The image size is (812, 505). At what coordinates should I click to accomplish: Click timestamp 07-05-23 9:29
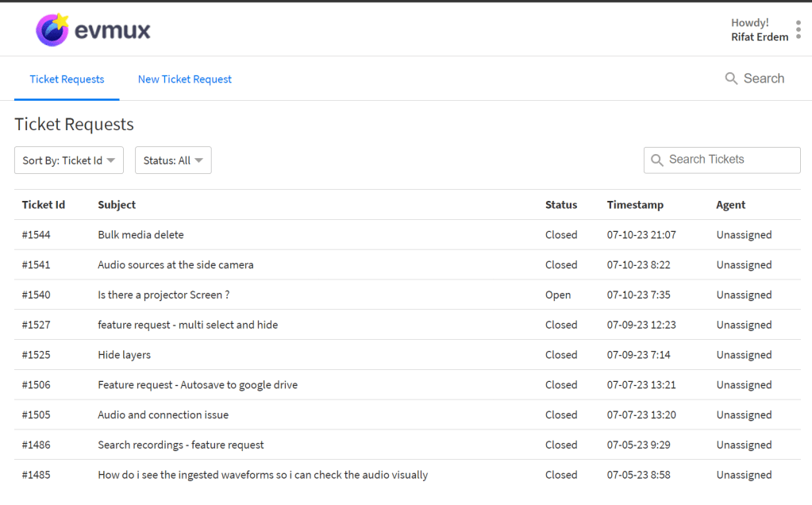tap(638, 445)
